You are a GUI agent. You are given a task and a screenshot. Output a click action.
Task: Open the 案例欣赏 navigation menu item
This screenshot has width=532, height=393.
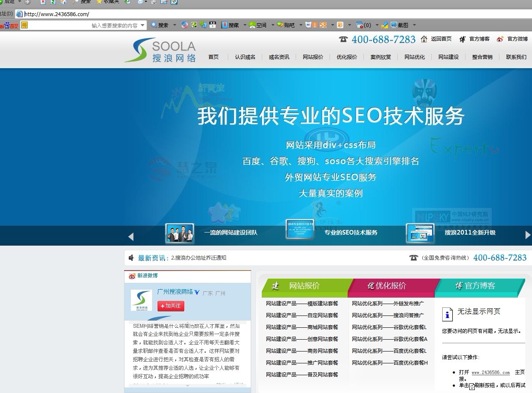tap(380, 57)
